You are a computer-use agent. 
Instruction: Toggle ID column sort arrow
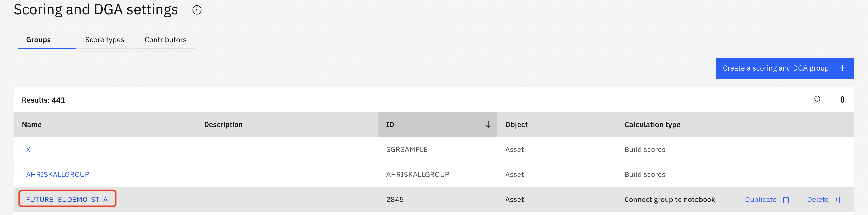pyautogui.click(x=488, y=125)
